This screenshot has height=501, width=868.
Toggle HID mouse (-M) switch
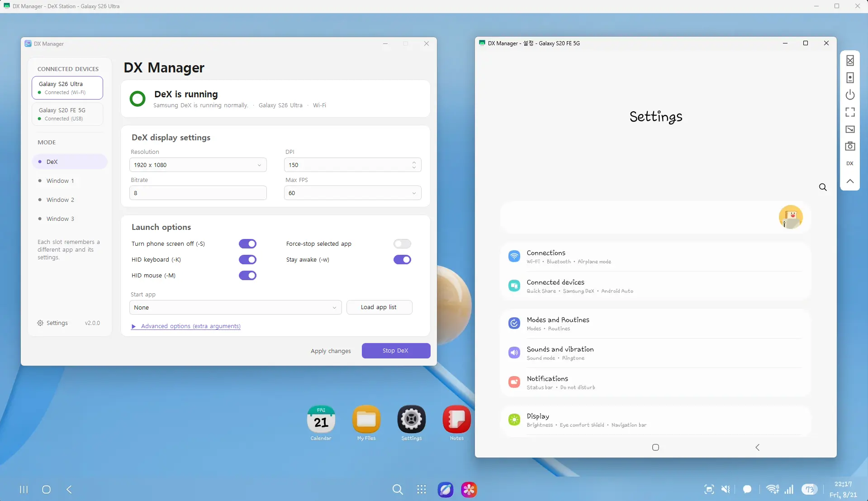pyautogui.click(x=247, y=276)
